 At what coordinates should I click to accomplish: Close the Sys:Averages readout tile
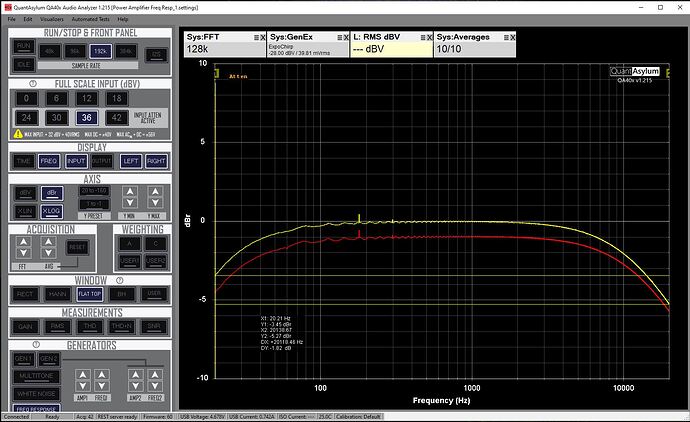(x=513, y=37)
